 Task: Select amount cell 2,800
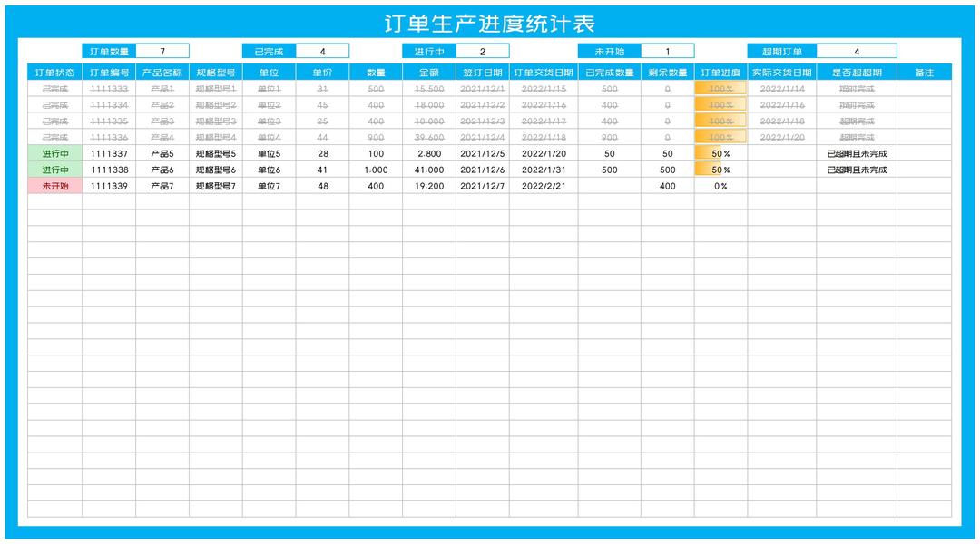point(429,153)
